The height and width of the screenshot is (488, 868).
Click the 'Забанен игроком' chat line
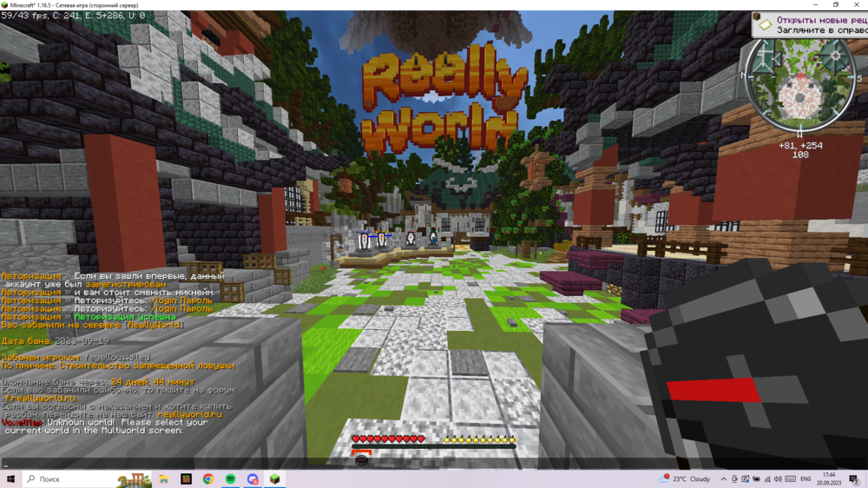(76, 358)
